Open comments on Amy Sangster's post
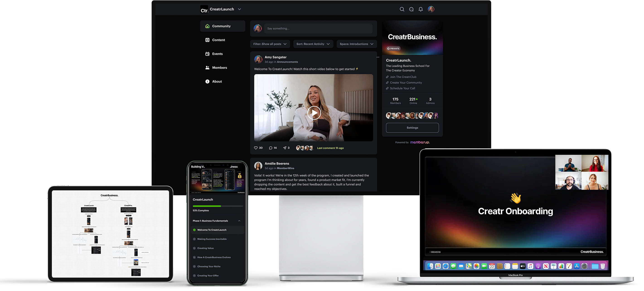This screenshot has width=644, height=291. coord(271,148)
